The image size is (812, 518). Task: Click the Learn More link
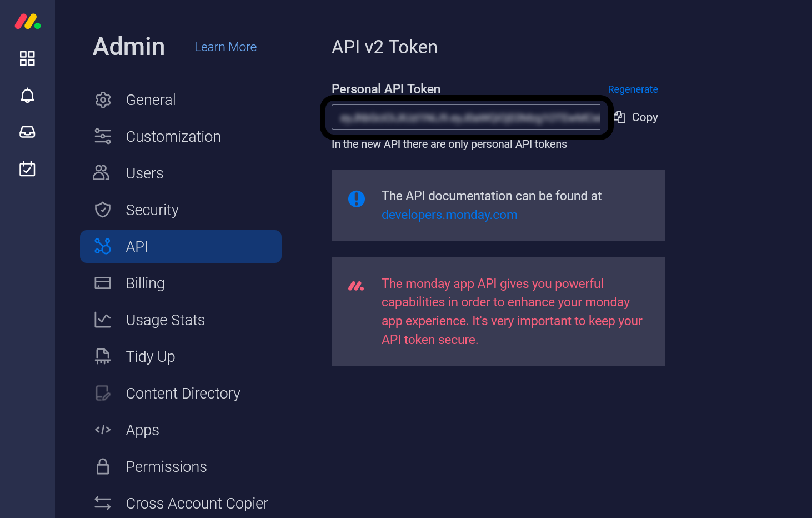pos(225,47)
